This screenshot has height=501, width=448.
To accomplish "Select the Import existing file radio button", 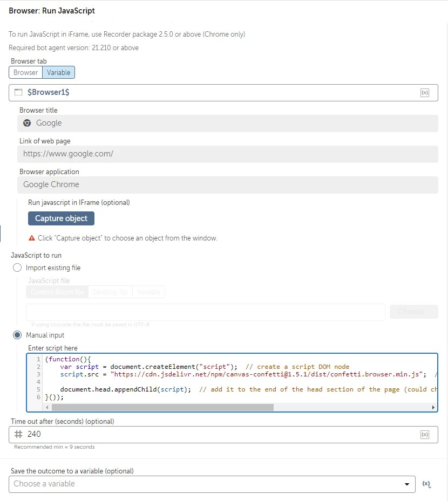I will (17, 267).
